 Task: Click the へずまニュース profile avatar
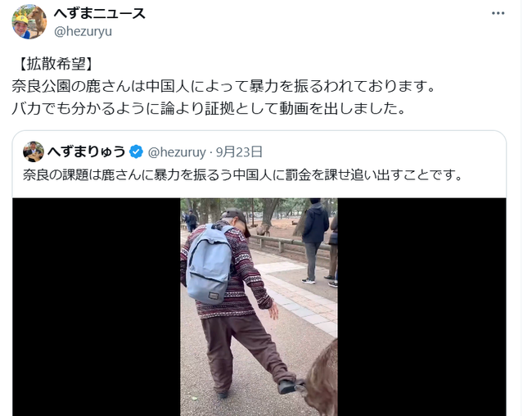[x=29, y=22]
